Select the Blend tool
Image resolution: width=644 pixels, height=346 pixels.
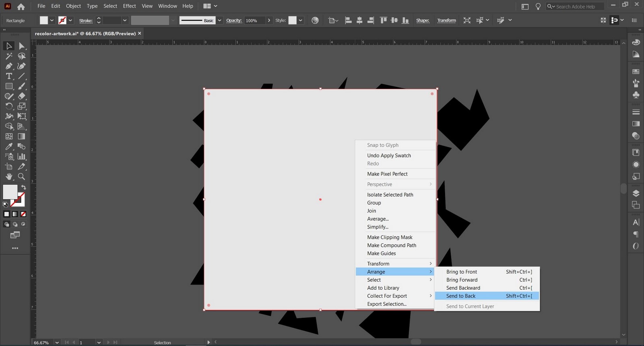click(22, 146)
